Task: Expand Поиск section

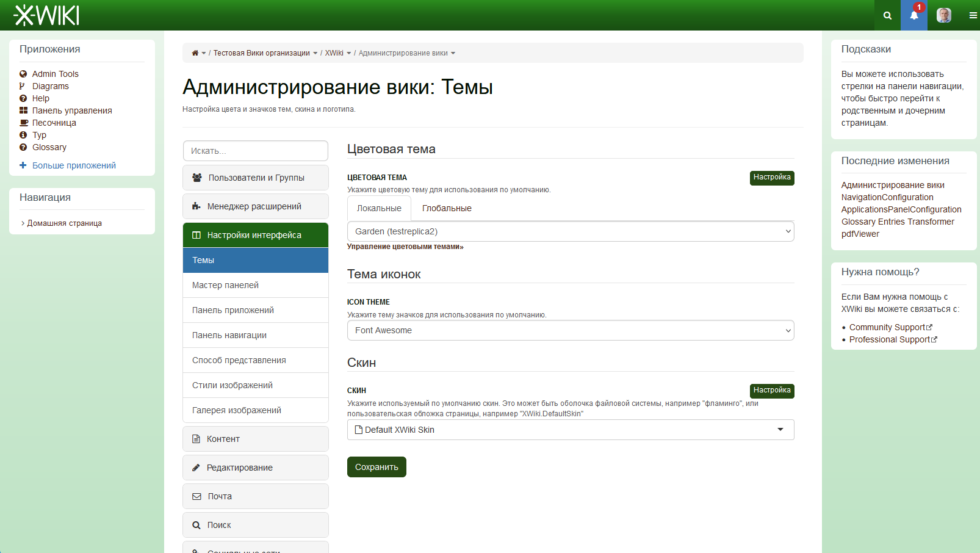Action: tap(256, 525)
